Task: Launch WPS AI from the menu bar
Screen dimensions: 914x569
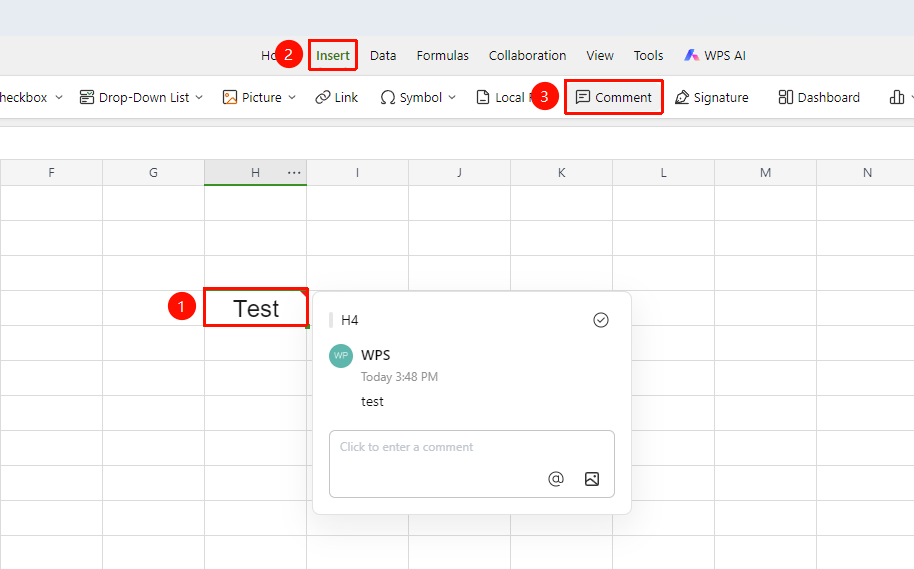Action: coord(715,55)
